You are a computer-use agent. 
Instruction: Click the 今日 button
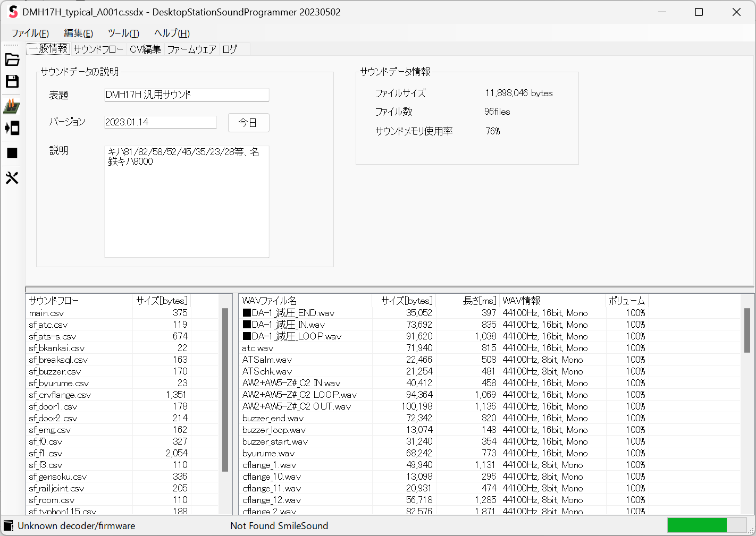tap(248, 123)
